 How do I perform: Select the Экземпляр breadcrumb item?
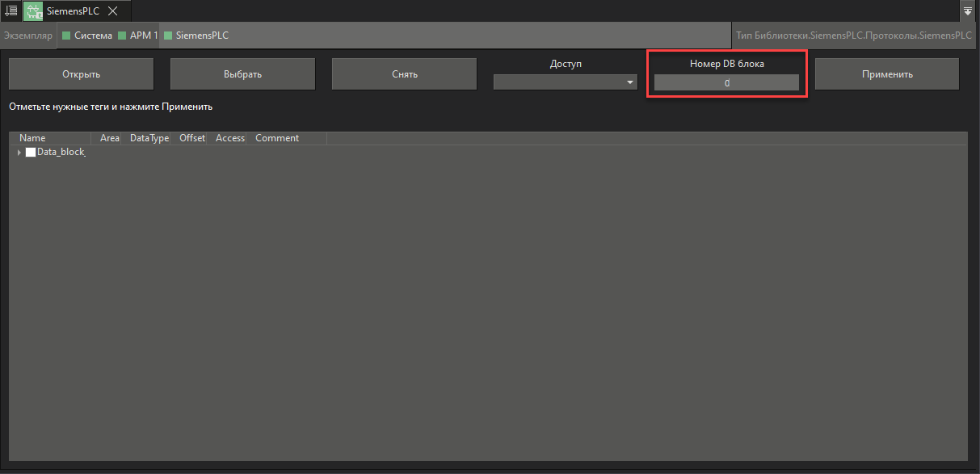(x=28, y=36)
